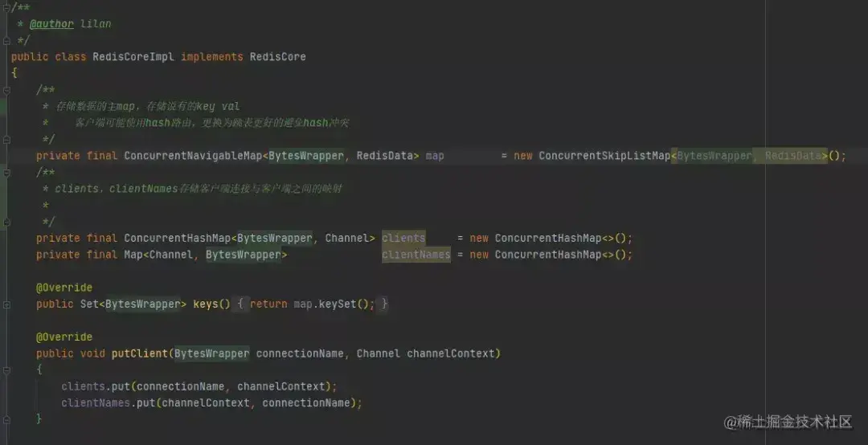Click the clientNames.put statement

coord(211,403)
